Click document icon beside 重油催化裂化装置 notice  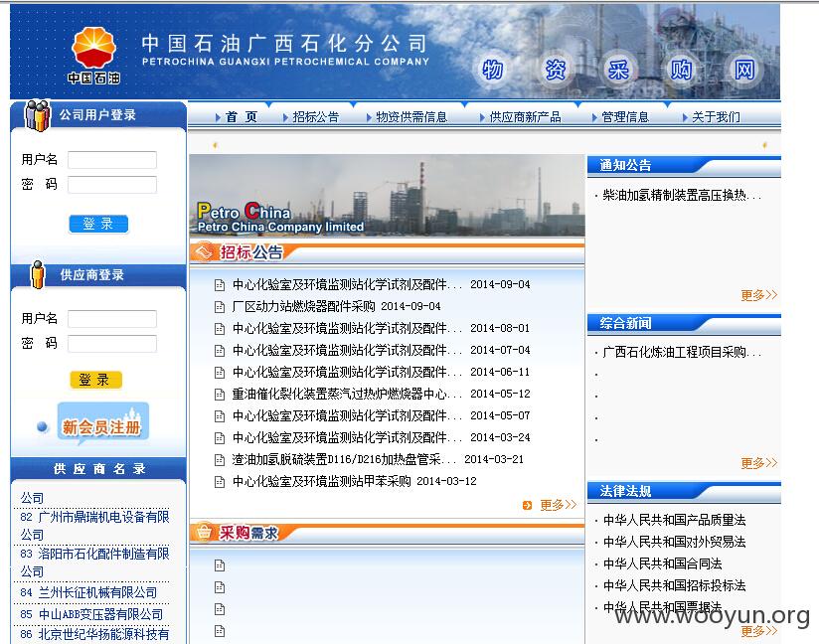220,395
